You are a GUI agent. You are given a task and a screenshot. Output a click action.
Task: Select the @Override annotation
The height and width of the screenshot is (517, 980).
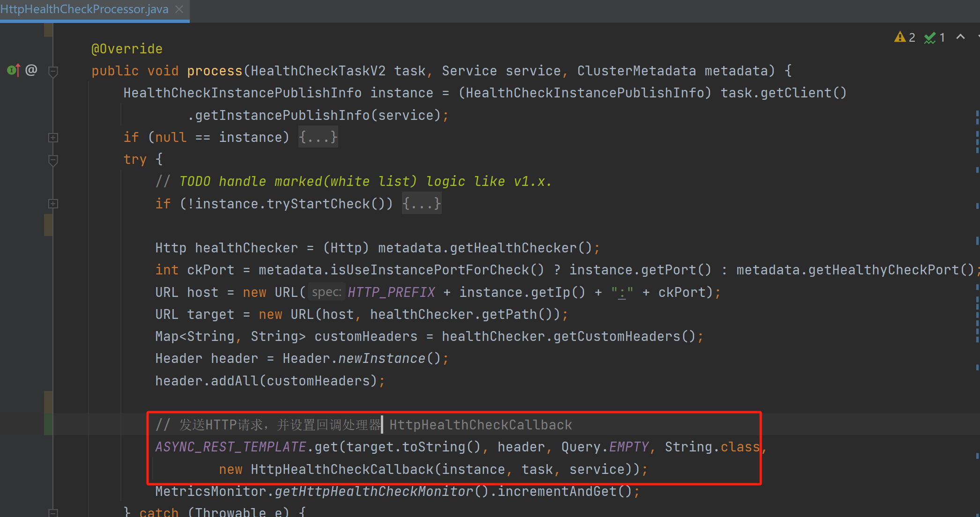coord(127,49)
